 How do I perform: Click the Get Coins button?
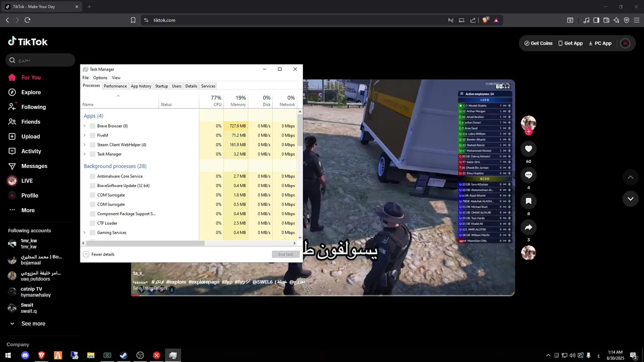538,43
